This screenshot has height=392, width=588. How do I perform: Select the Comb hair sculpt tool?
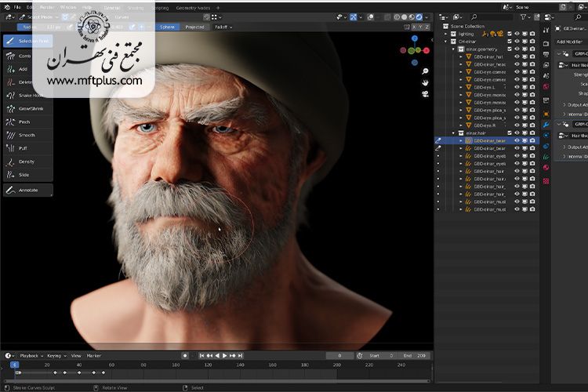tap(27, 56)
